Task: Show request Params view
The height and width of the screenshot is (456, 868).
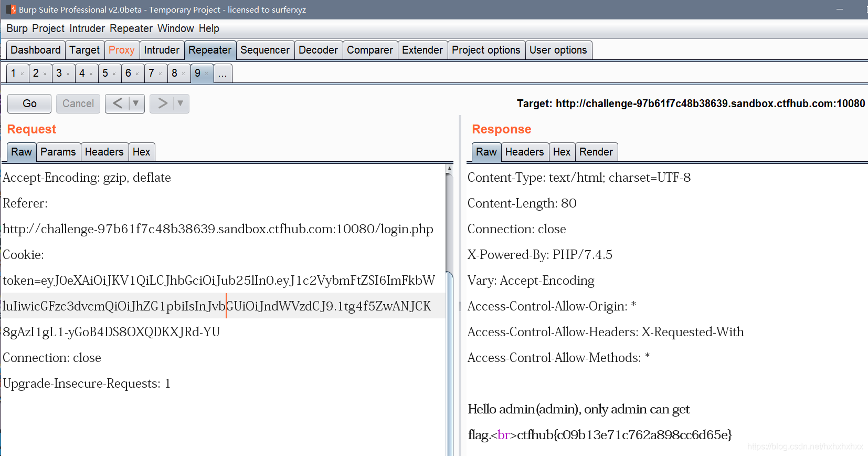Action: [58, 152]
